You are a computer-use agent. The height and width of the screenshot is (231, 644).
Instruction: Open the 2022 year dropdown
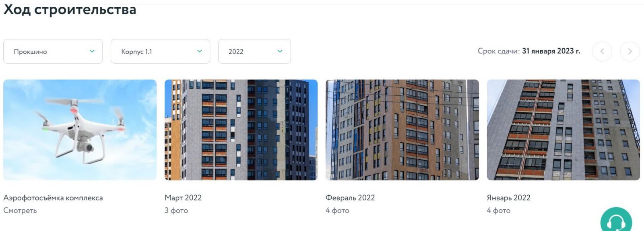pyautogui.click(x=254, y=51)
